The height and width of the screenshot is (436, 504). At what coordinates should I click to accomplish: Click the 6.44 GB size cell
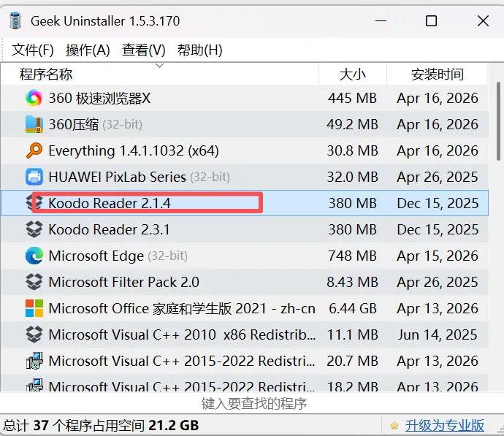pos(353,308)
